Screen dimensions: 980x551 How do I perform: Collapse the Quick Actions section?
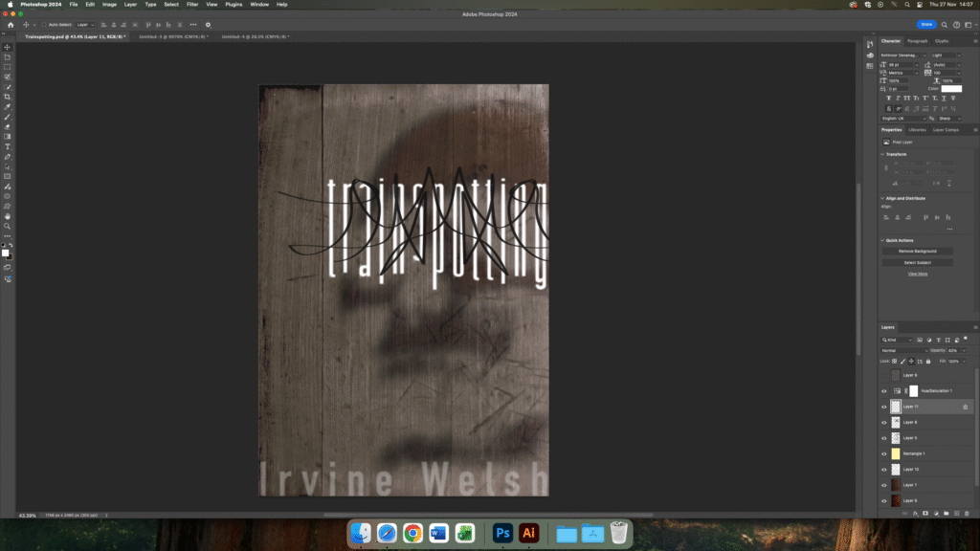tap(883, 241)
